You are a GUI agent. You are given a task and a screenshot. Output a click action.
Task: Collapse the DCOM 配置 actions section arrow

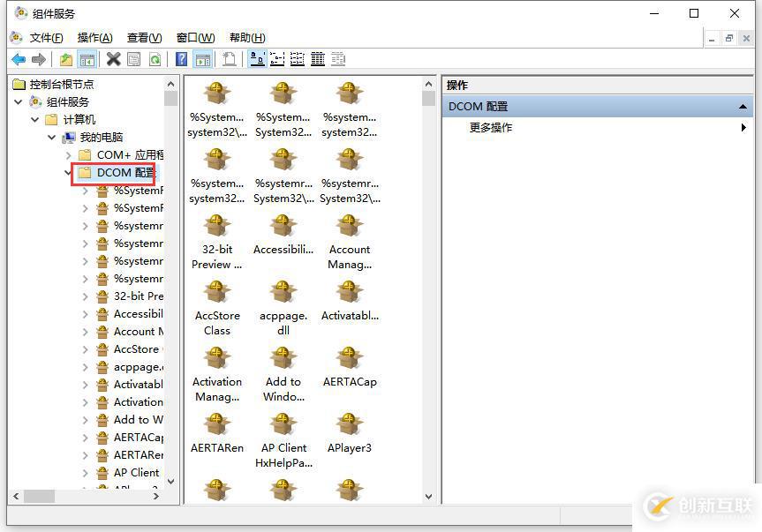pyautogui.click(x=743, y=106)
